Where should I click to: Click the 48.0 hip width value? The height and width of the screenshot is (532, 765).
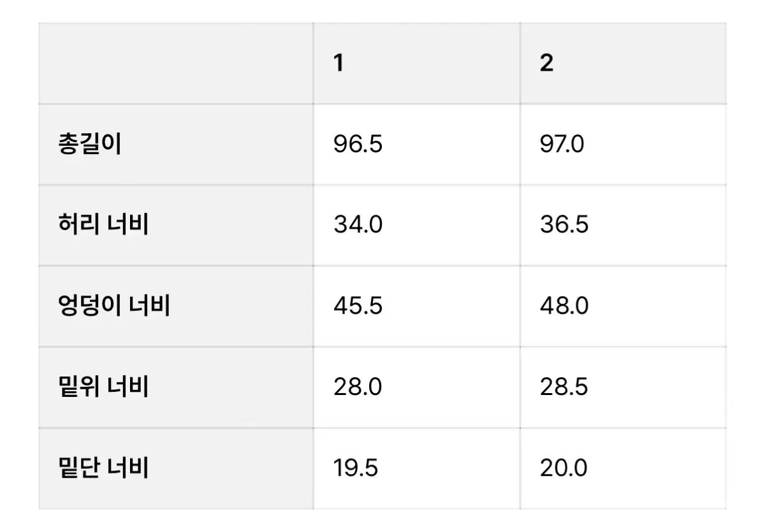pos(564,306)
